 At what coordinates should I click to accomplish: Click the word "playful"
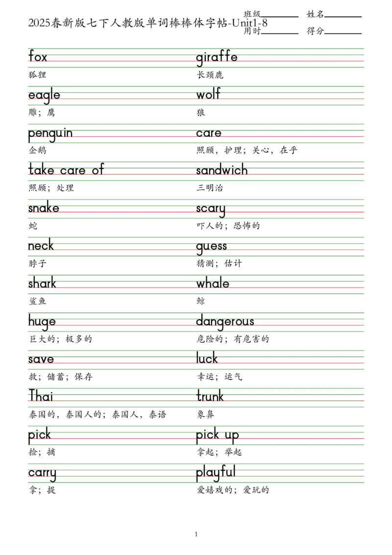coord(216,473)
